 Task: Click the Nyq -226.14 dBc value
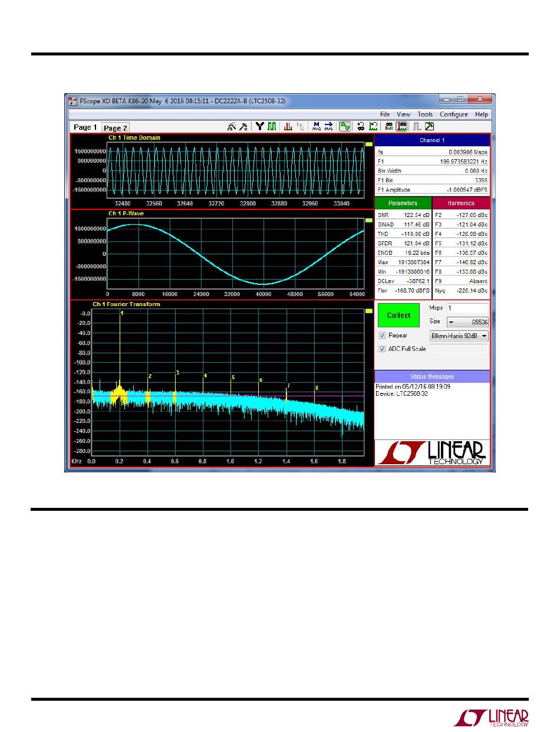[472, 291]
